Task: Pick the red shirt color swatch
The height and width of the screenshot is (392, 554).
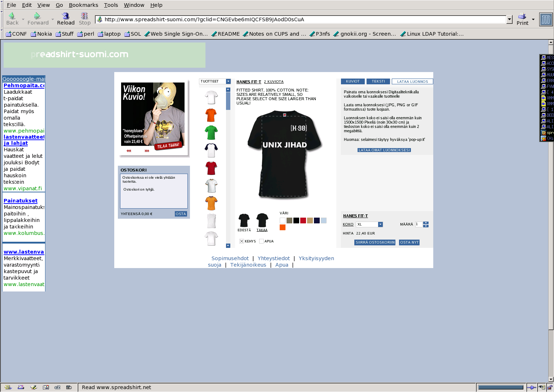Action: [x=303, y=220]
